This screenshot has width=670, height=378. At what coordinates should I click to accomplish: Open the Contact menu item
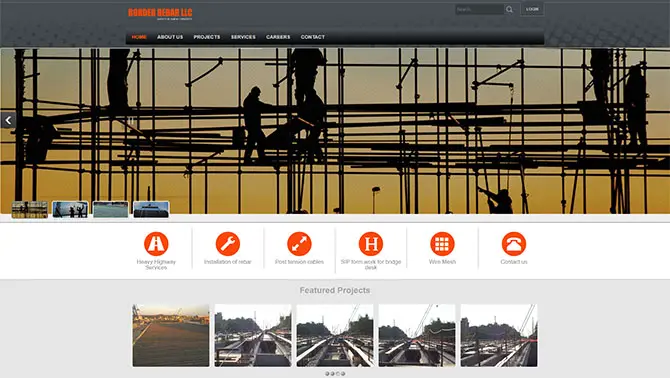(x=313, y=37)
